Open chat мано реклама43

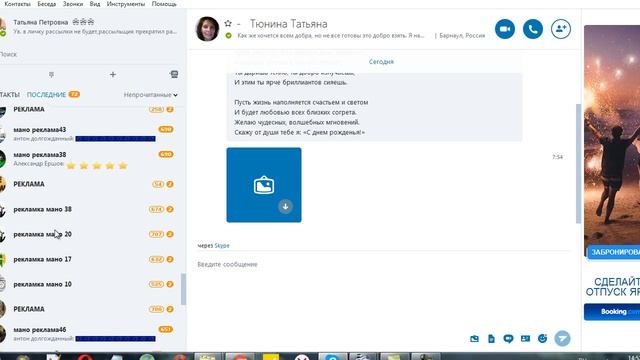pos(92,134)
